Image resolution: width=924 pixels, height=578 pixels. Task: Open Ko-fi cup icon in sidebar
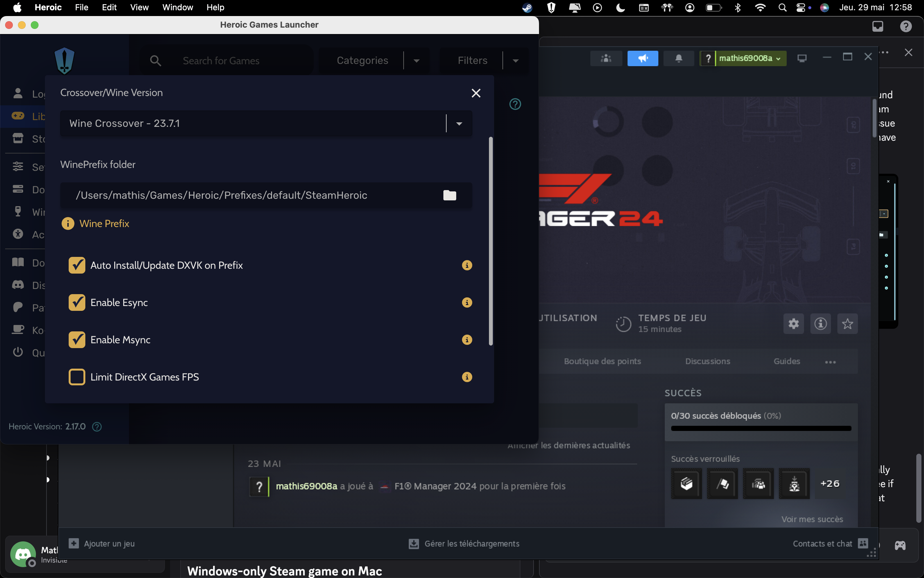pos(18,329)
